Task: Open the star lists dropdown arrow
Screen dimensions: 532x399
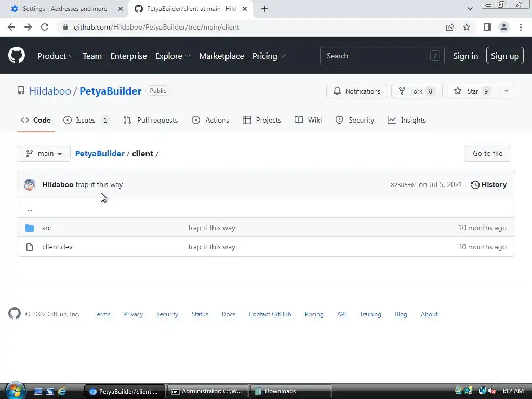Action: pyautogui.click(x=507, y=91)
